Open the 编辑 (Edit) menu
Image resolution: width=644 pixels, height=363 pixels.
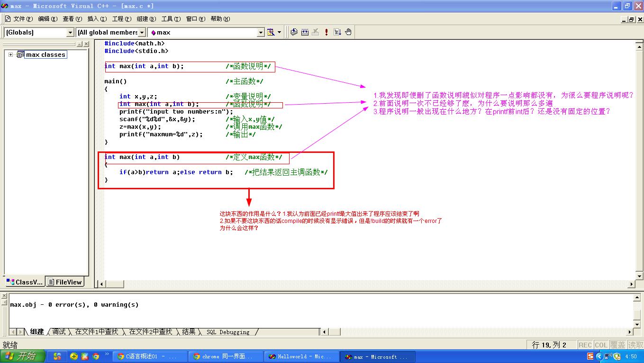coord(48,19)
